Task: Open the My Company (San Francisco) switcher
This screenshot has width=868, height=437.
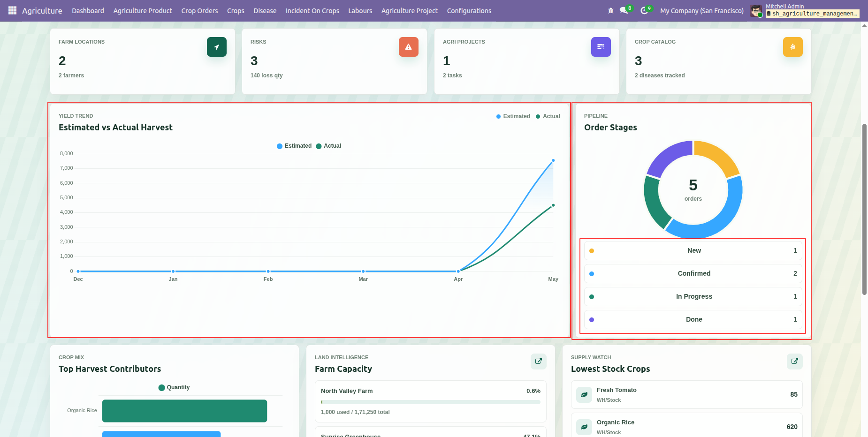Action: 702,11
